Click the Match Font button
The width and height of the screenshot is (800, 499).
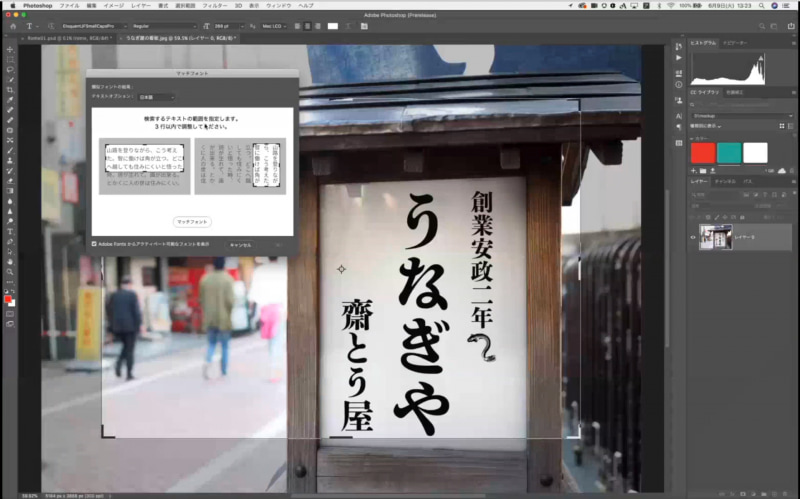coord(192,222)
